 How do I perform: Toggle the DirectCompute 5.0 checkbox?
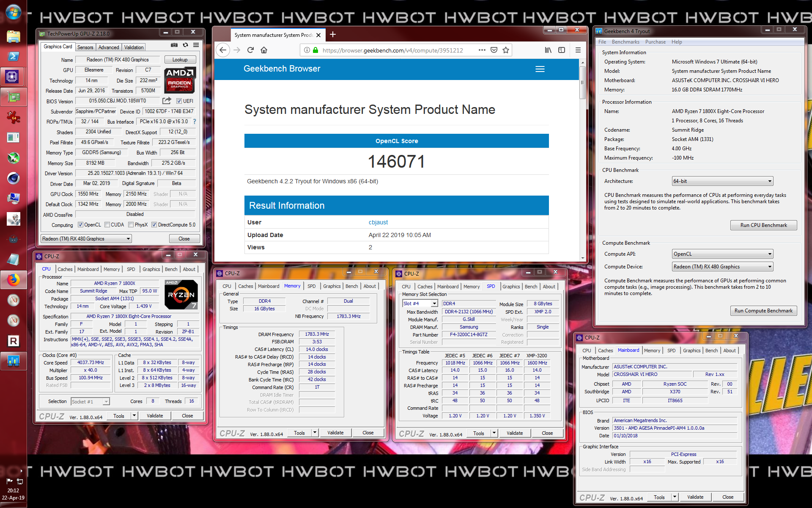tap(154, 225)
